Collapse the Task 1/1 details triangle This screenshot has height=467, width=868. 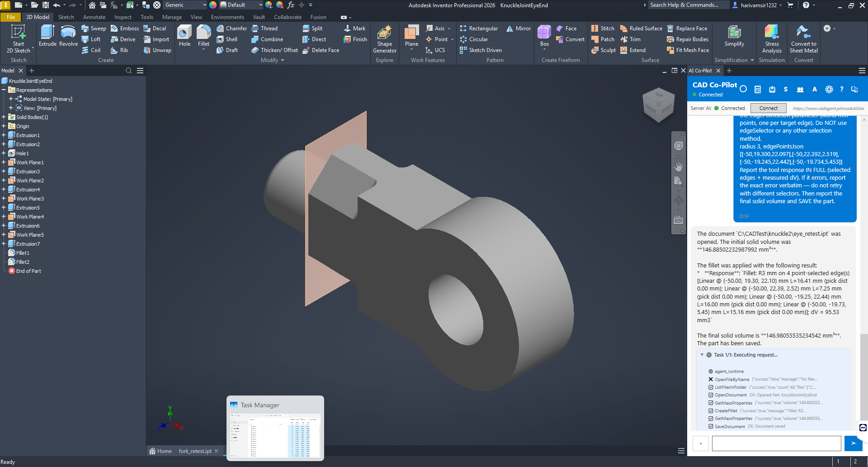tap(702, 355)
